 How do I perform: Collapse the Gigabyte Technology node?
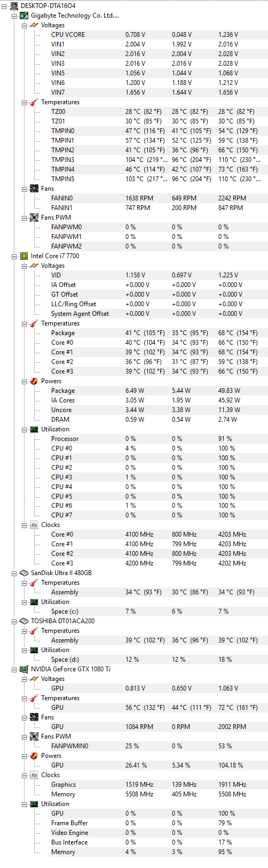(x=14, y=15)
